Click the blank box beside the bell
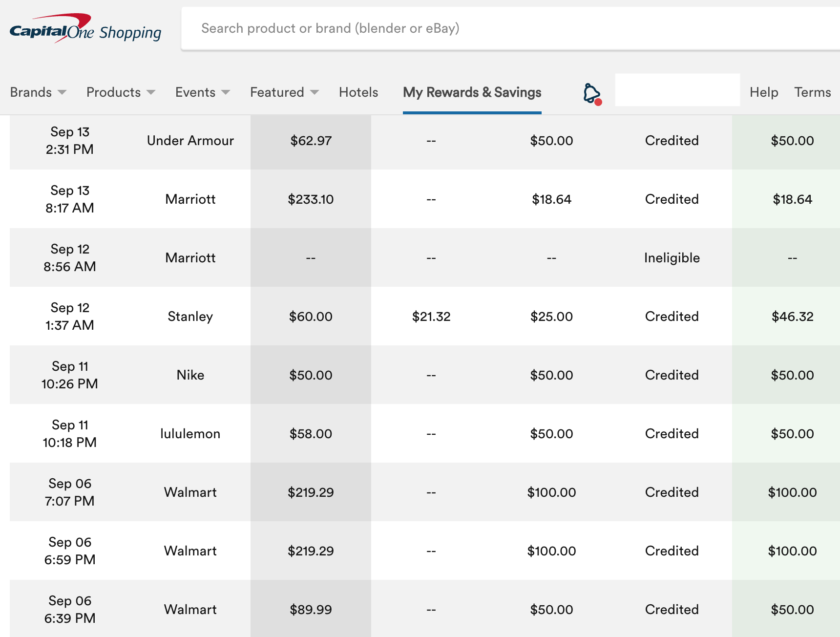The width and height of the screenshot is (840, 637). point(677,90)
